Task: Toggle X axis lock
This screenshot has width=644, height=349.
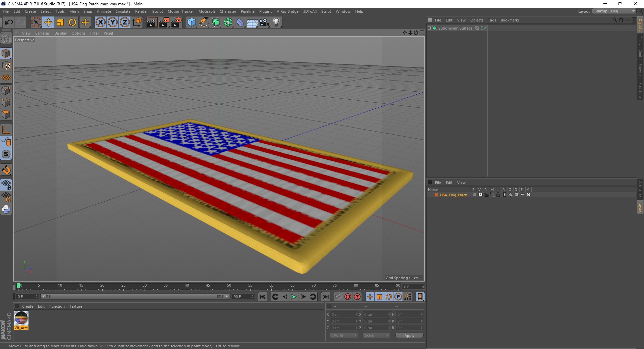Action: click(100, 22)
